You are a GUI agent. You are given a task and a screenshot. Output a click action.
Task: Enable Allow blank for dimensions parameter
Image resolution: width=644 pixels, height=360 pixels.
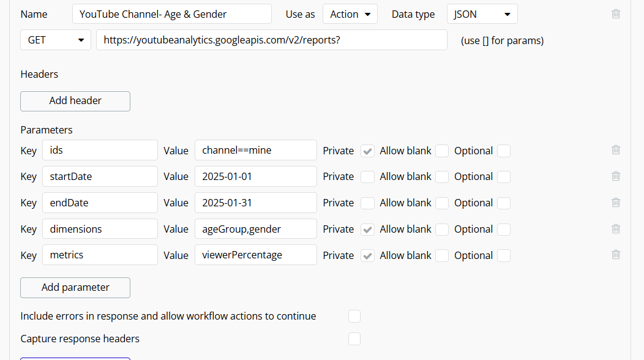click(x=442, y=230)
